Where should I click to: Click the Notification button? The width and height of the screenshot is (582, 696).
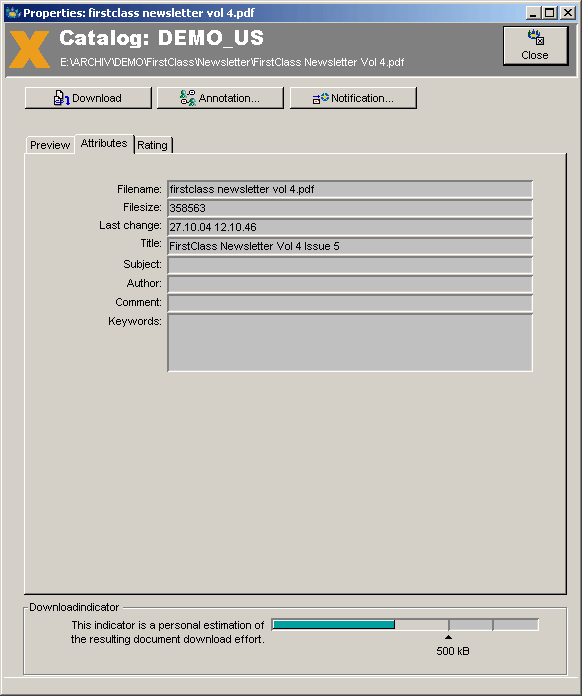[x=353, y=98]
